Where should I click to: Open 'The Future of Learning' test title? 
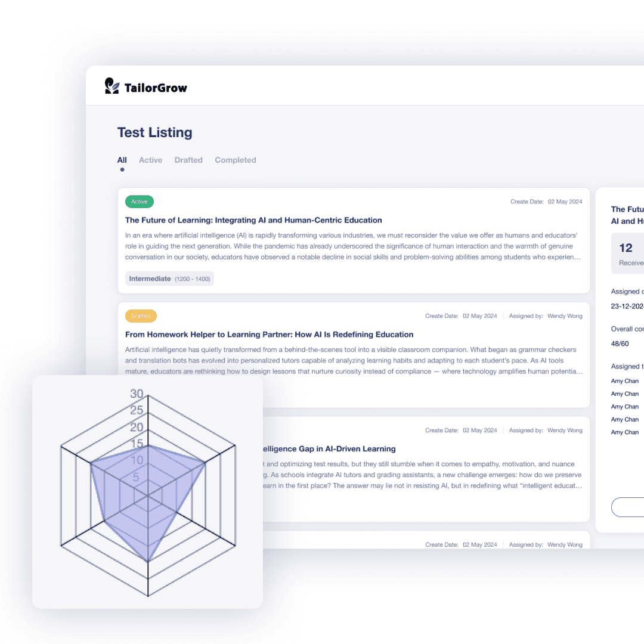(253, 220)
